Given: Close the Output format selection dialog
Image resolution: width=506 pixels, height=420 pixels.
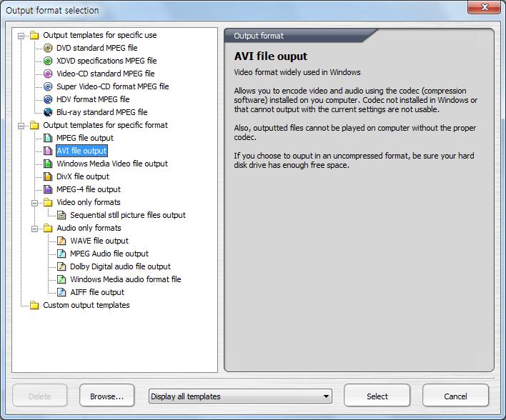Looking at the screenshot, I should tap(484, 7).
